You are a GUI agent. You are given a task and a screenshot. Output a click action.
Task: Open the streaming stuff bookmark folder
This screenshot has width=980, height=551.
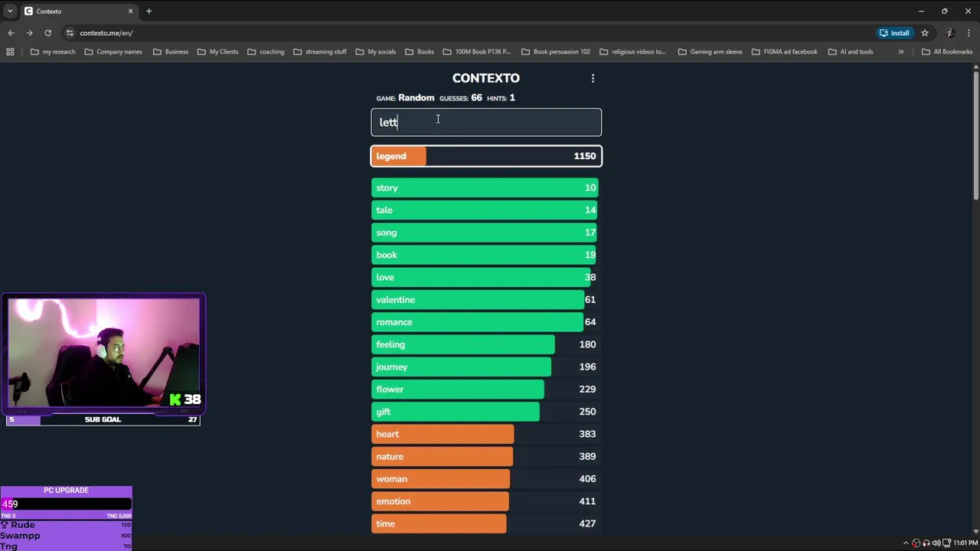pos(320,52)
